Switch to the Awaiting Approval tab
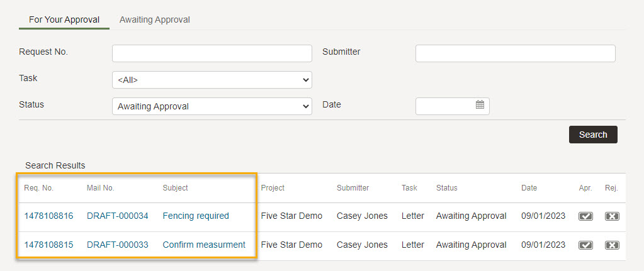 (x=155, y=19)
